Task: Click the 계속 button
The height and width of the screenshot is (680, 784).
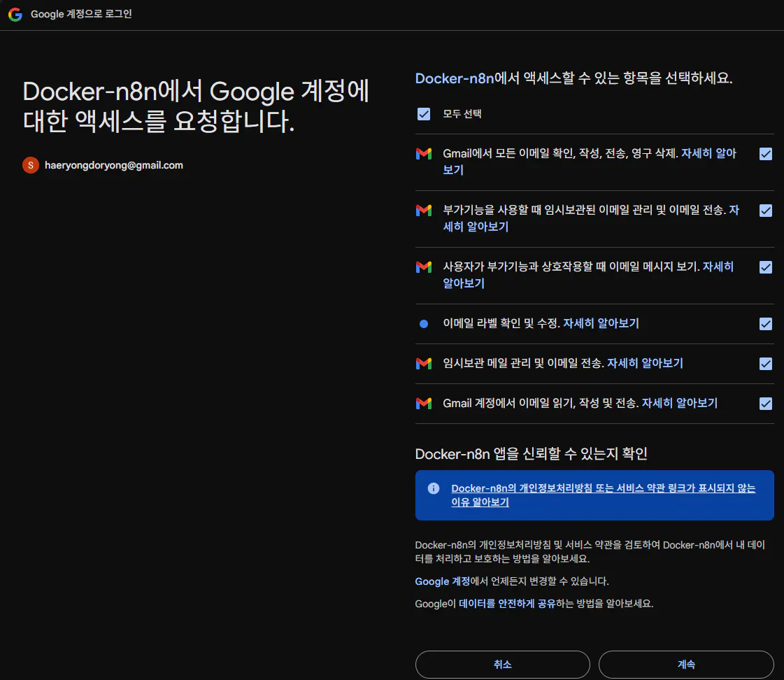Action: 686,665
